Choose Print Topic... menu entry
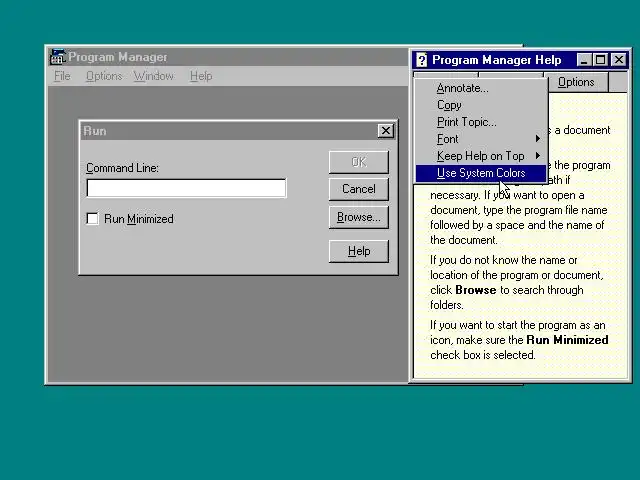Image resolution: width=640 pixels, height=480 pixels. 481,122
